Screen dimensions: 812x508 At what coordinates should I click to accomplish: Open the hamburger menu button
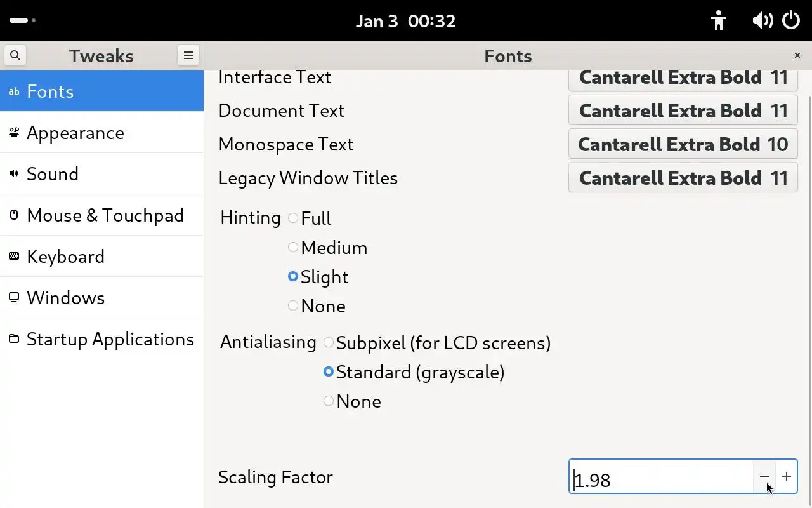click(188, 56)
